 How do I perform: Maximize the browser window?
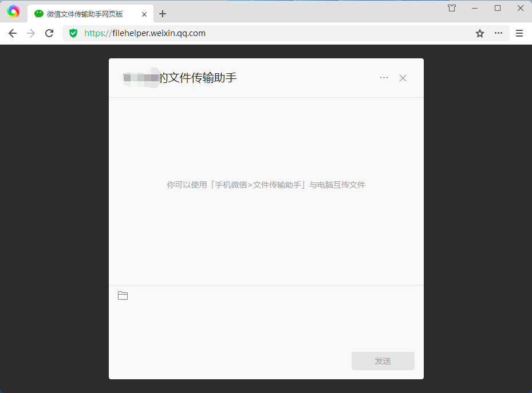tap(498, 8)
